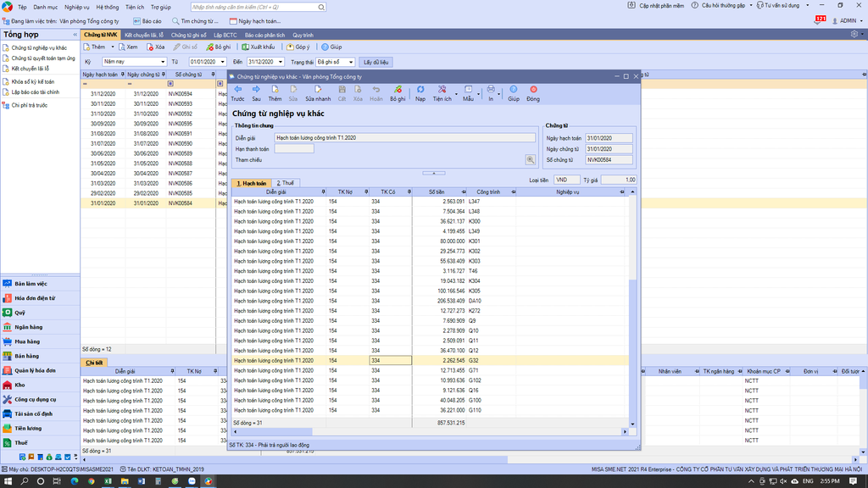Select dialog row with amount 206.538.409
Viewport: 868px width, 488px height.
(430, 301)
